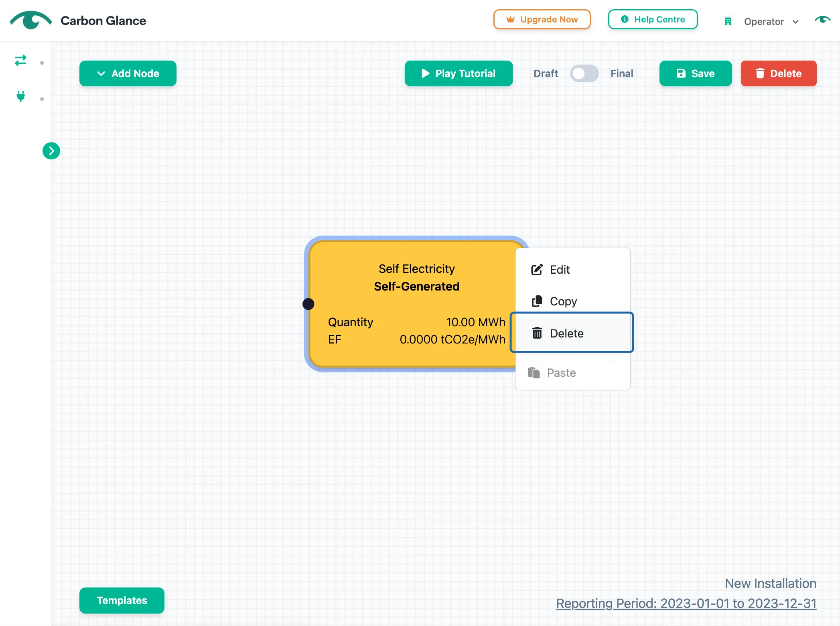
Task: Click the connection handle dot on the node
Action: (x=308, y=304)
